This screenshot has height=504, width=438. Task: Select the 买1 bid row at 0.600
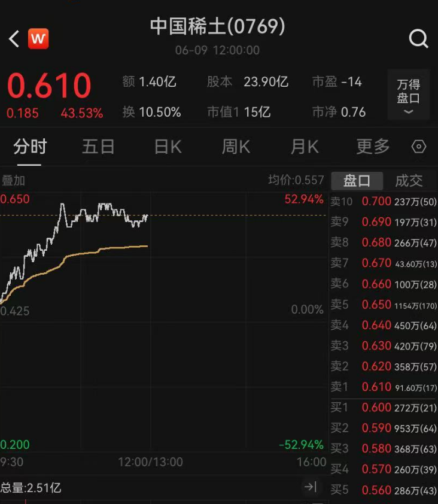[384, 408]
